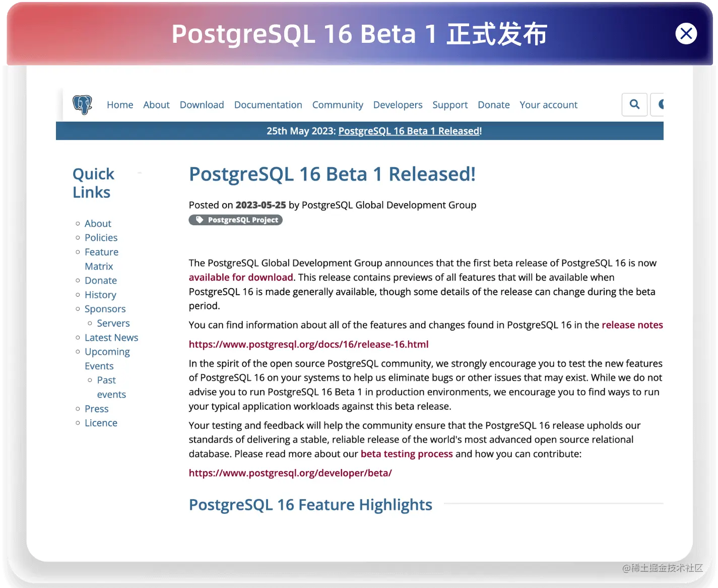Open About in Quick Links sidebar
Viewport: 718px width, 588px height.
[98, 224]
